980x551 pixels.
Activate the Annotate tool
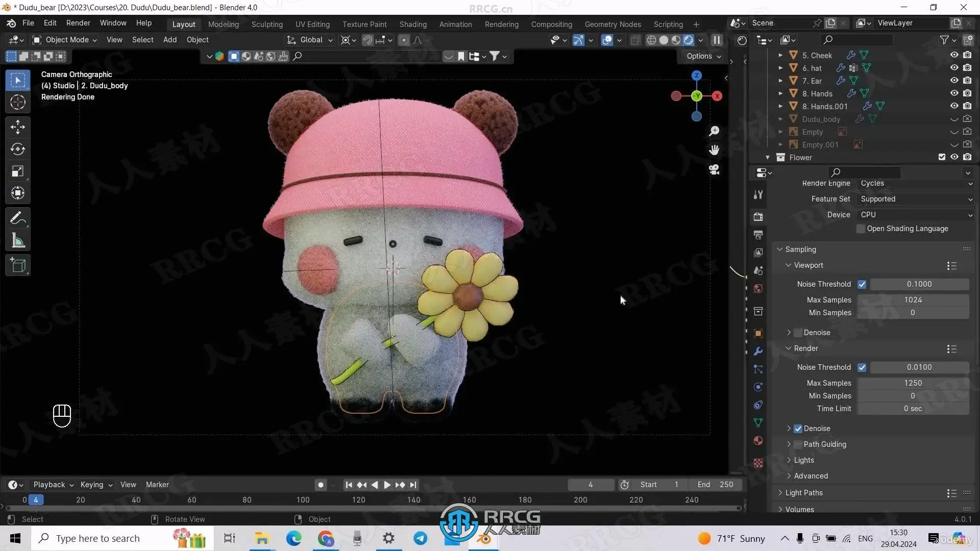tap(18, 218)
